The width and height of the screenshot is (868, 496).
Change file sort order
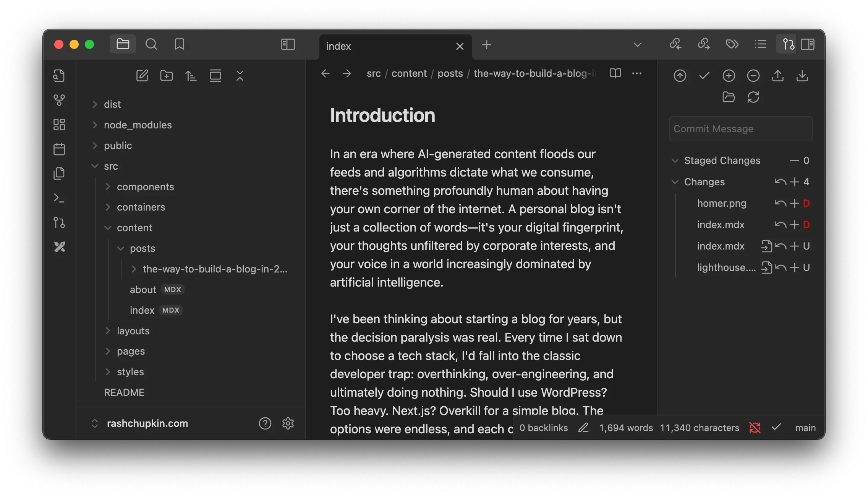191,76
